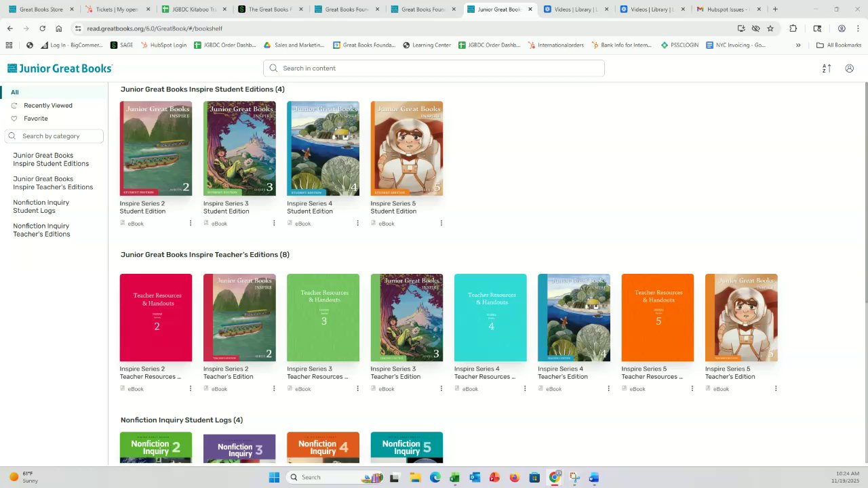Image resolution: width=868 pixels, height=488 pixels.
Task: Open NYC Invoicing bookmark
Action: pos(735,45)
